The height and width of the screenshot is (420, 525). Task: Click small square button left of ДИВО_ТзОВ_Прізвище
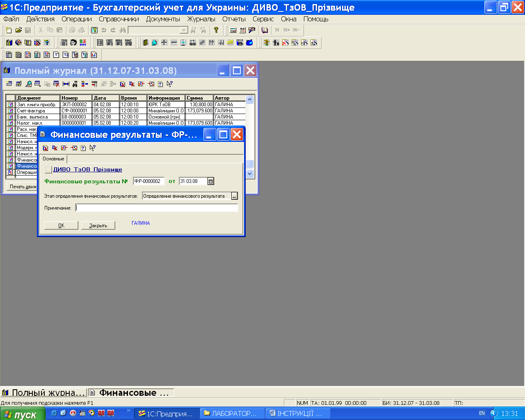pyautogui.click(x=48, y=169)
